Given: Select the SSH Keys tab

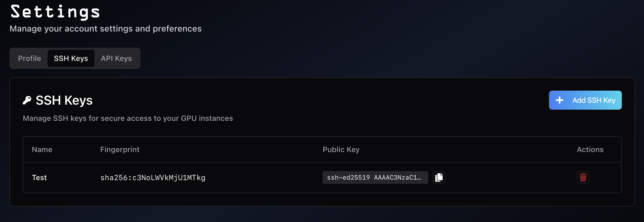Looking at the screenshot, I should click(x=71, y=58).
